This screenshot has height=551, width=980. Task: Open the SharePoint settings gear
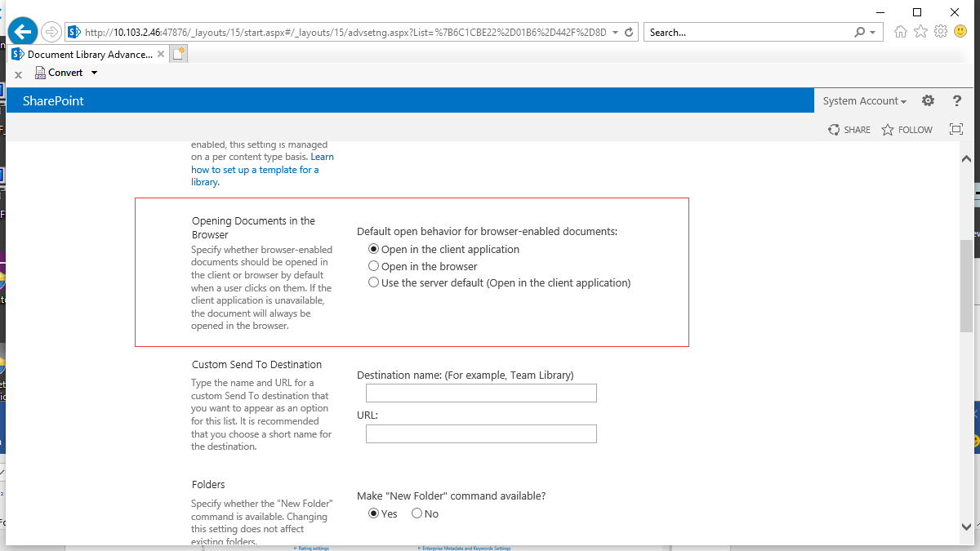point(928,100)
